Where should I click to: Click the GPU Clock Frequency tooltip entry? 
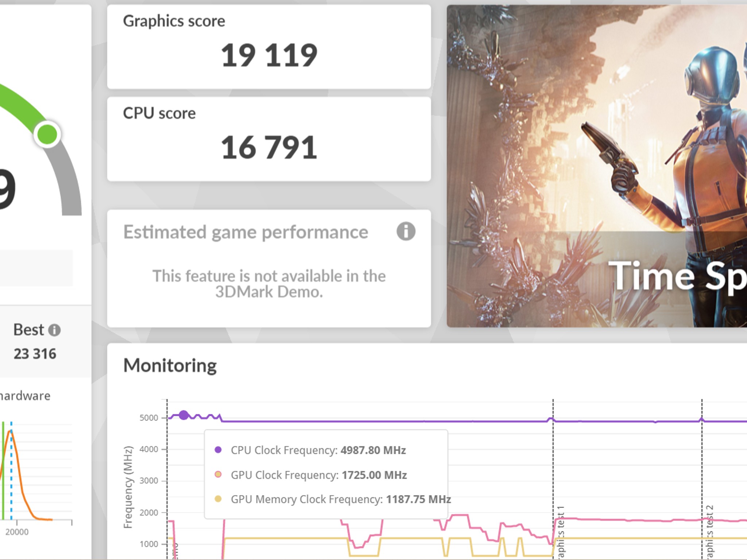click(319, 475)
